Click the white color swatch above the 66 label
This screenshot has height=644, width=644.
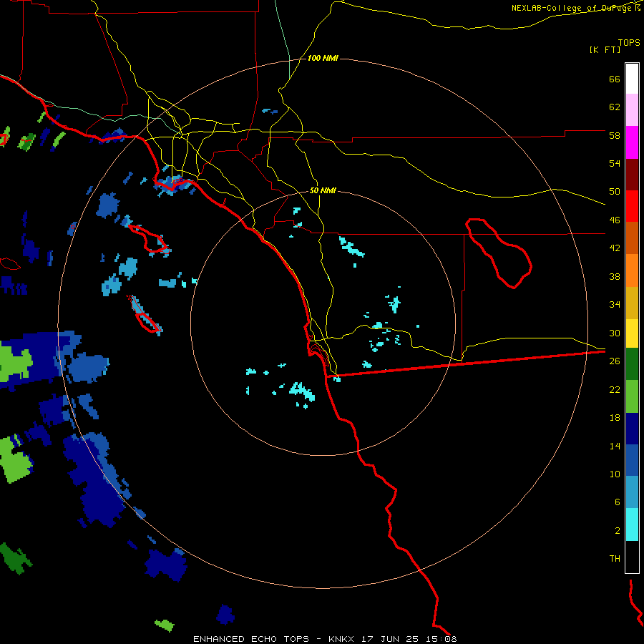pyautogui.click(x=632, y=79)
